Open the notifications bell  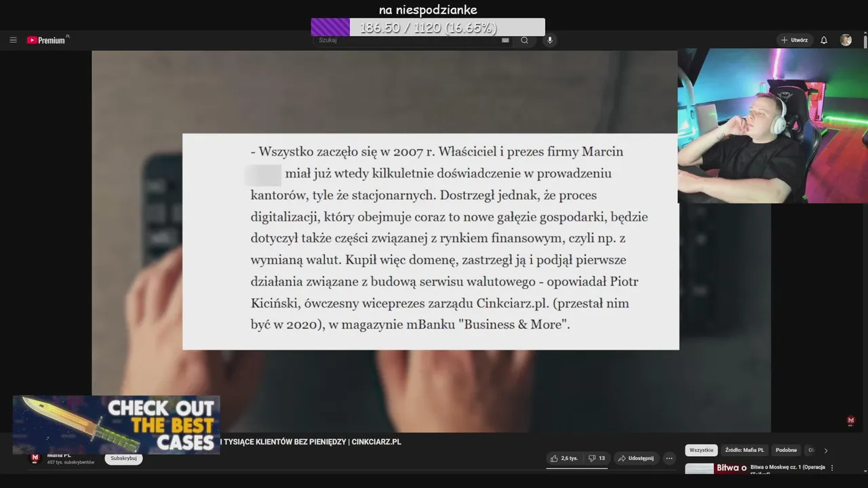pos(824,40)
